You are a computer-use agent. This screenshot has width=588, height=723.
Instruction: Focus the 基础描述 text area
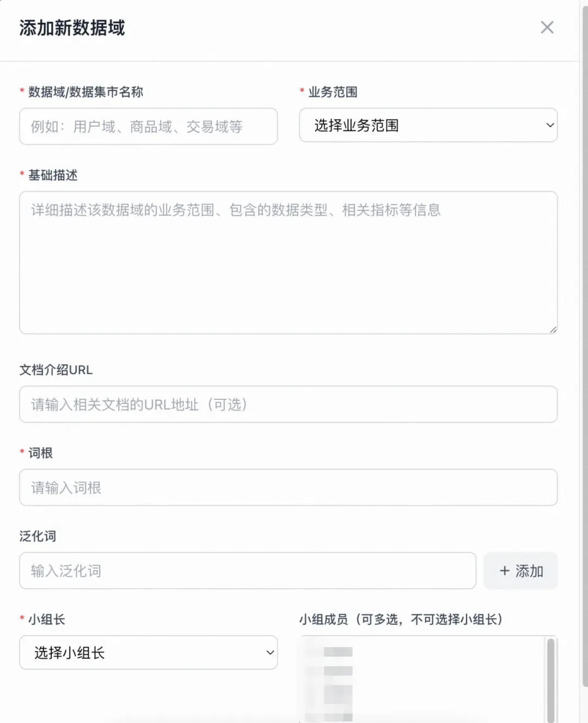coord(288,262)
